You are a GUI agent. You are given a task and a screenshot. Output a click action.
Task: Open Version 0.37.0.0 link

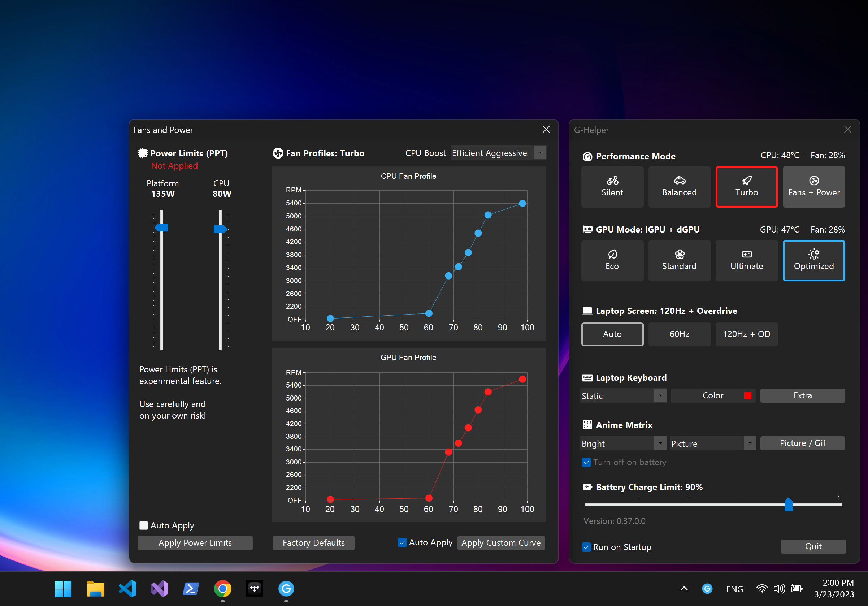pyautogui.click(x=614, y=521)
